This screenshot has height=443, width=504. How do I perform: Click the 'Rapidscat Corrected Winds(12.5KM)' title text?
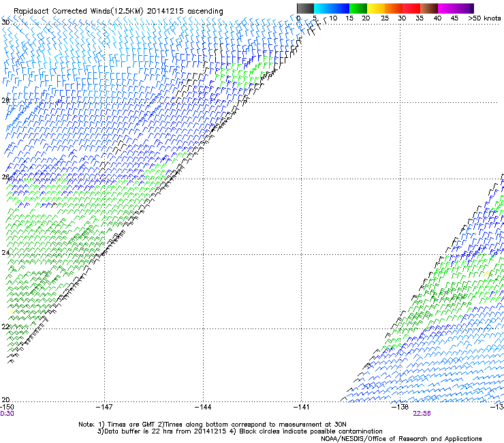tap(78, 11)
